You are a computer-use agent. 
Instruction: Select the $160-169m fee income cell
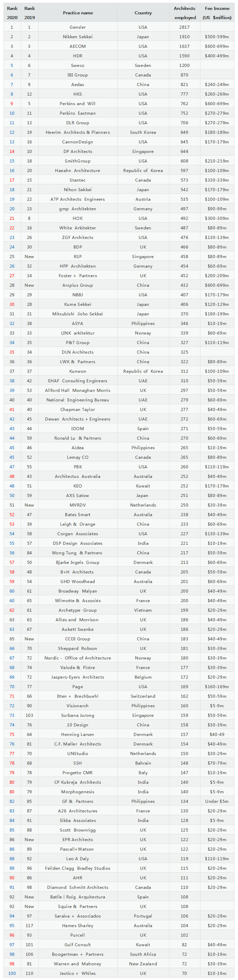click(x=217, y=687)
